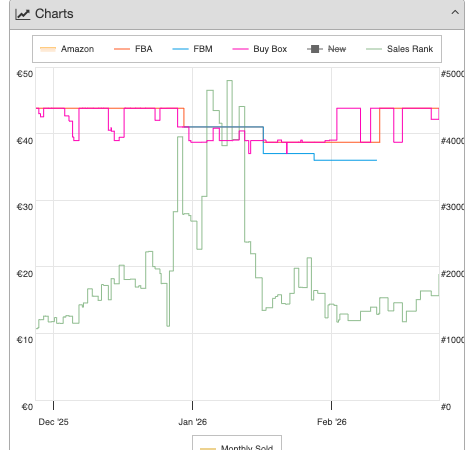The width and height of the screenshot is (474, 450).
Task: Click the Amazon orange color swatch
Action: coord(48,49)
